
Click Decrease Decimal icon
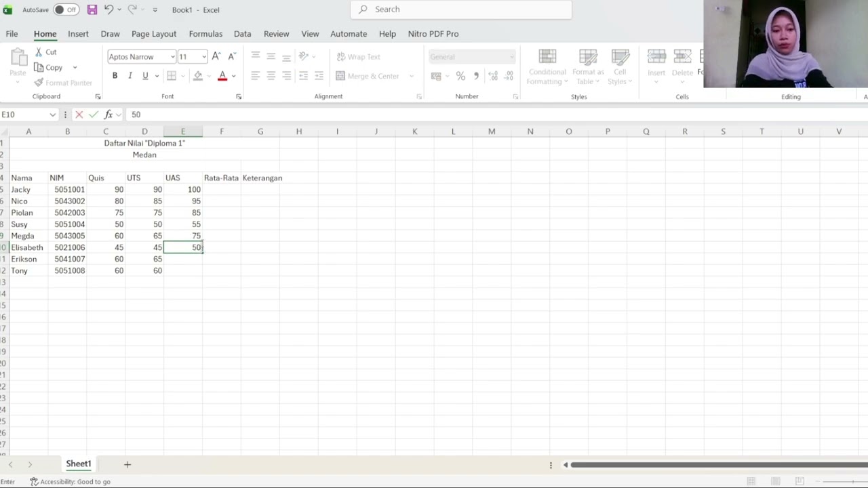pyautogui.click(x=509, y=76)
